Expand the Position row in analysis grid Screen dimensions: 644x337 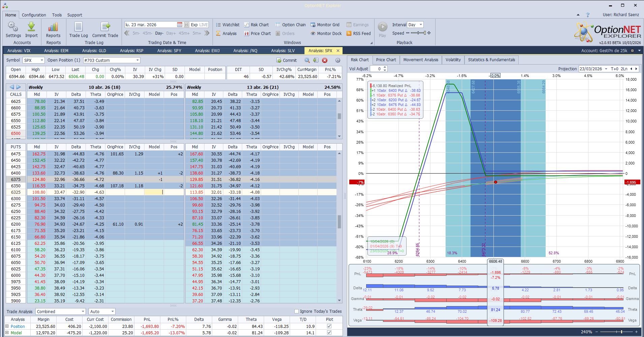(x=7, y=326)
